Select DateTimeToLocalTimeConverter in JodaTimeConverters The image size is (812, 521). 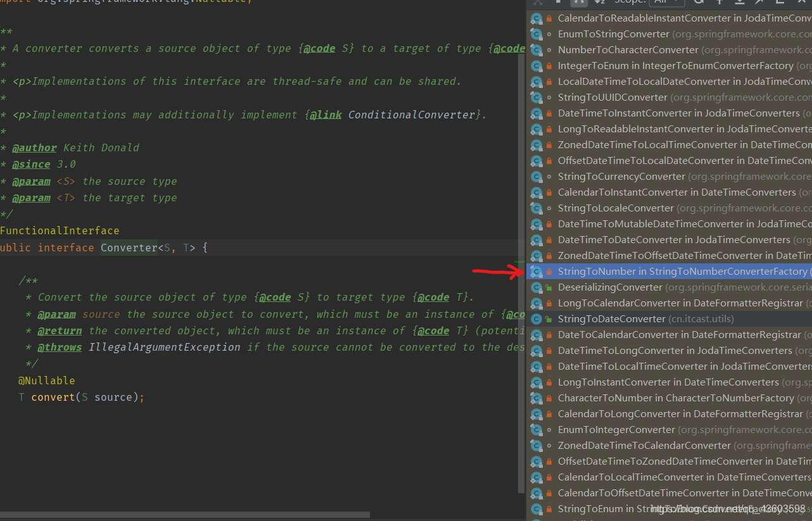[x=669, y=367]
